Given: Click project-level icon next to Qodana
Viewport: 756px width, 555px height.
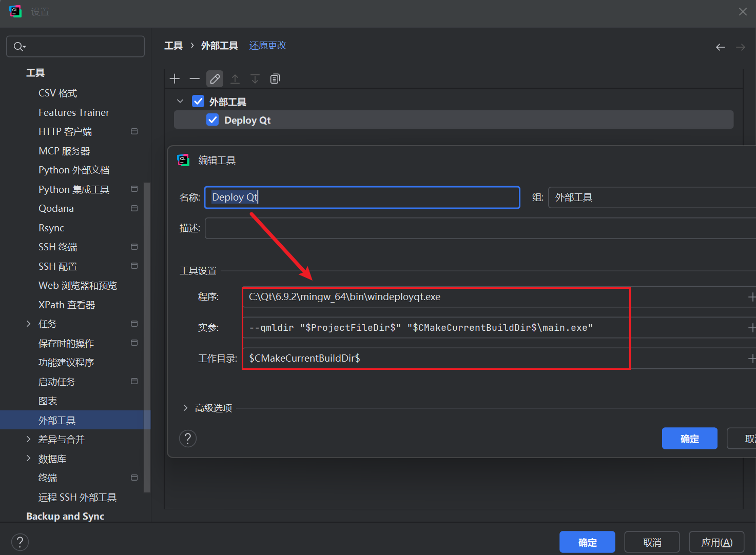Looking at the screenshot, I should tap(134, 208).
